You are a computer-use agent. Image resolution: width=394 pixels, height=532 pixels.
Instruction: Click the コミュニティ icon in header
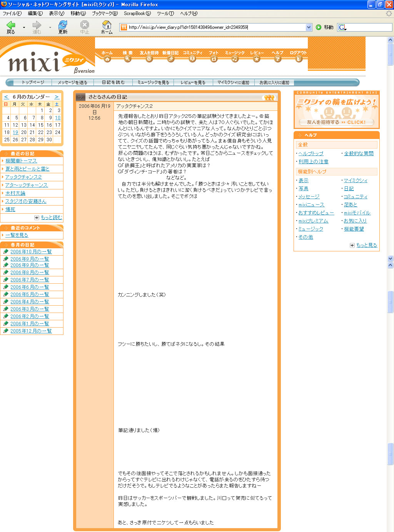(x=192, y=59)
